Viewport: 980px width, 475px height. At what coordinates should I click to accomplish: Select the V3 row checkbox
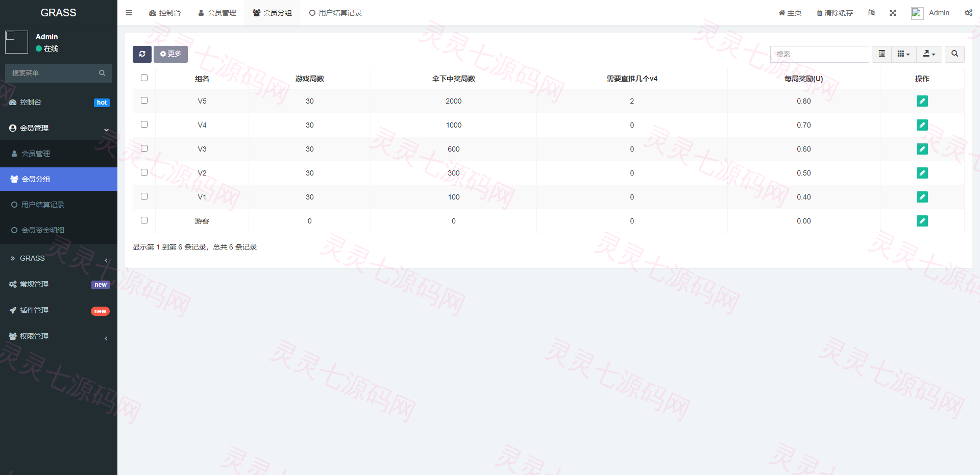pyautogui.click(x=144, y=148)
